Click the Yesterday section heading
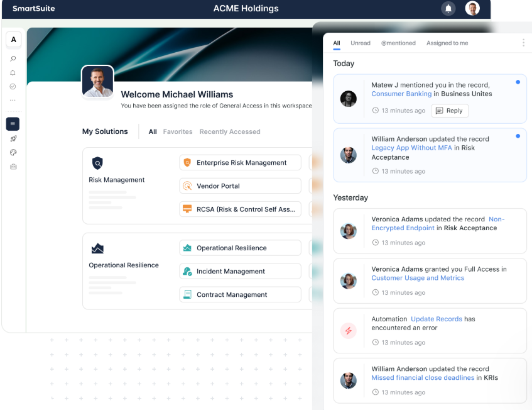This screenshot has height=410, width=532. [x=350, y=197]
